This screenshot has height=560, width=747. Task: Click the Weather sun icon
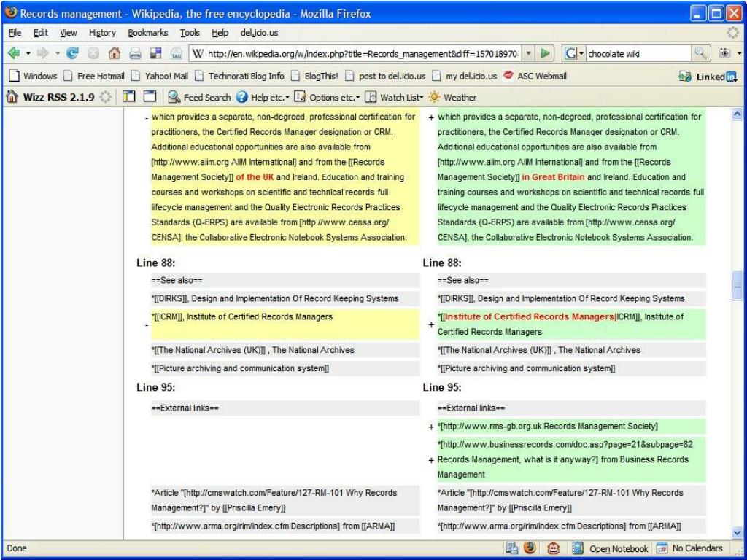[x=434, y=97]
